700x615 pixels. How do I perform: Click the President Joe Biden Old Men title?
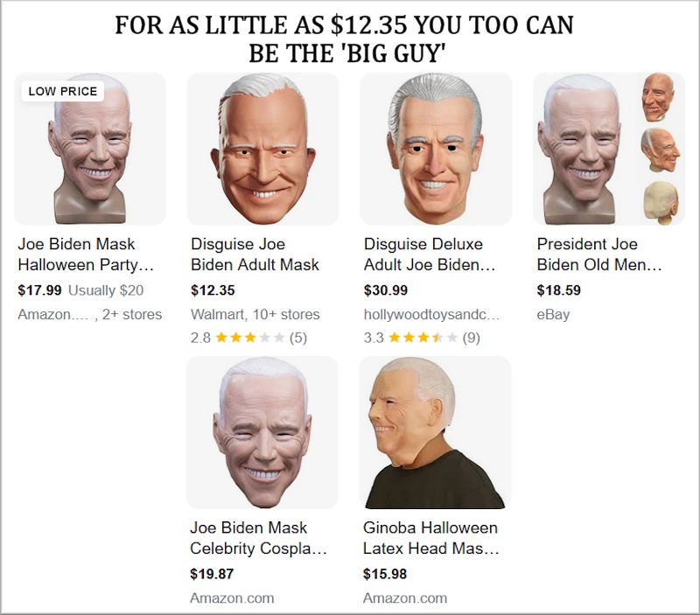pyautogui.click(x=599, y=255)
